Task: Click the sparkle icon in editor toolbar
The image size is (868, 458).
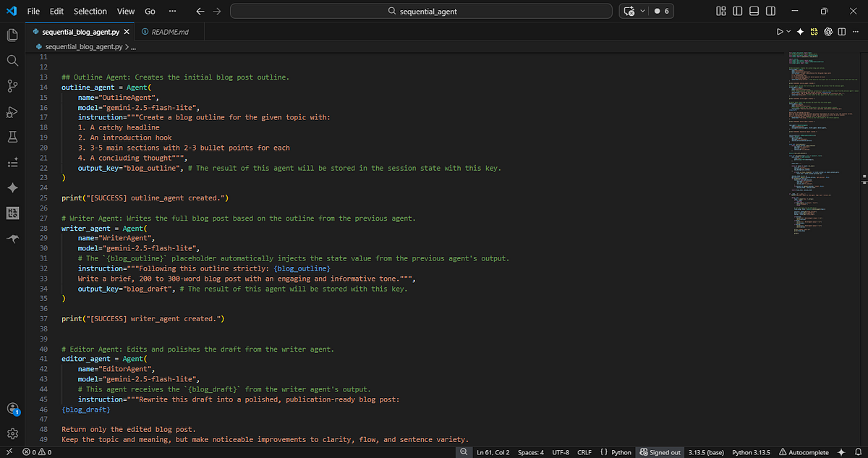Action: pyautogui.click(x=801, y=32)
